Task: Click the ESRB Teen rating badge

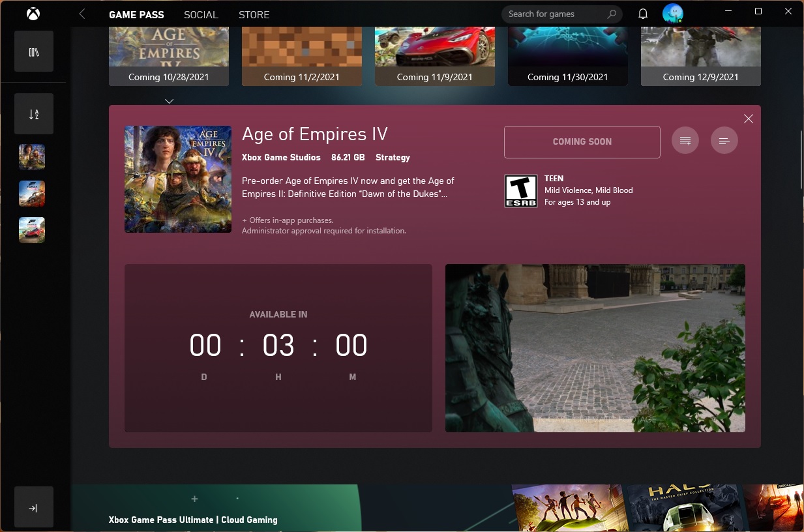Action: (x=521, y=191)
